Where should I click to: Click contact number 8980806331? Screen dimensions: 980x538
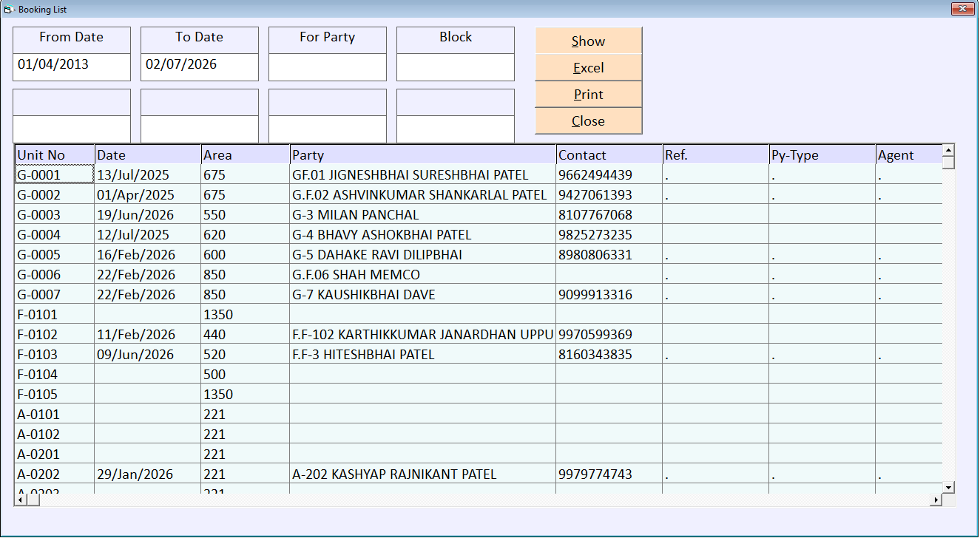pyautogui.click(x=609, y=255)
